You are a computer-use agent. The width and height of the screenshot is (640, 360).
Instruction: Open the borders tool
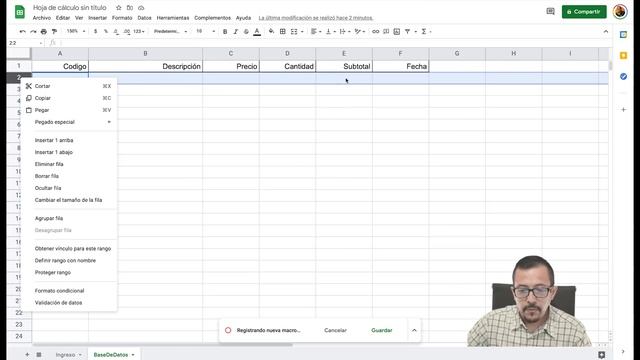[282, 31]
